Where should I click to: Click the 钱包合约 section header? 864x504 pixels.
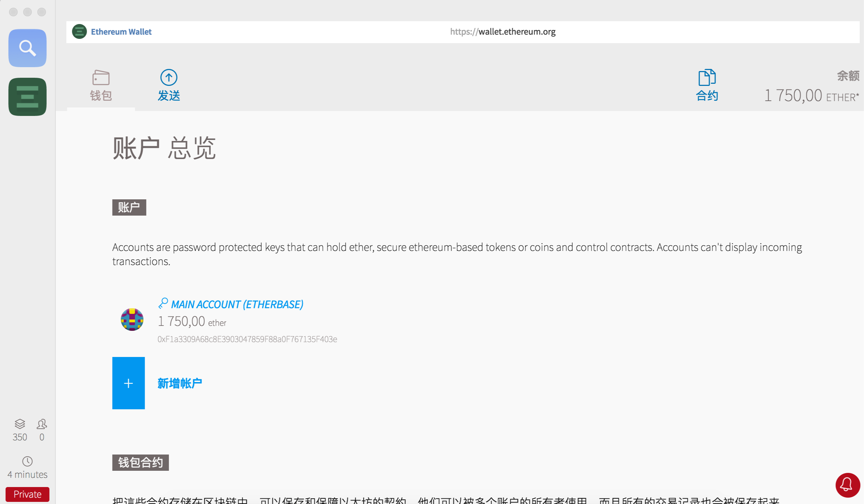[140, 463]
